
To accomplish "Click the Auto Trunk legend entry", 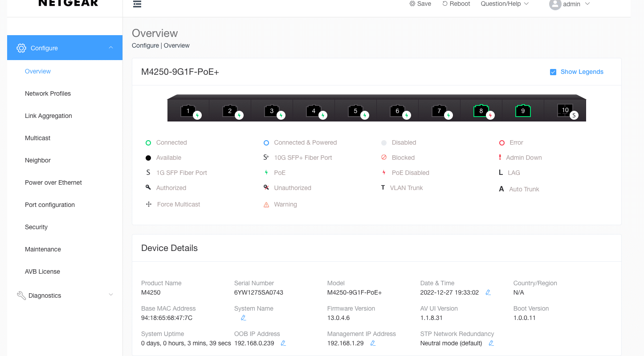I will pyautogui.click(x=519, y=189).
